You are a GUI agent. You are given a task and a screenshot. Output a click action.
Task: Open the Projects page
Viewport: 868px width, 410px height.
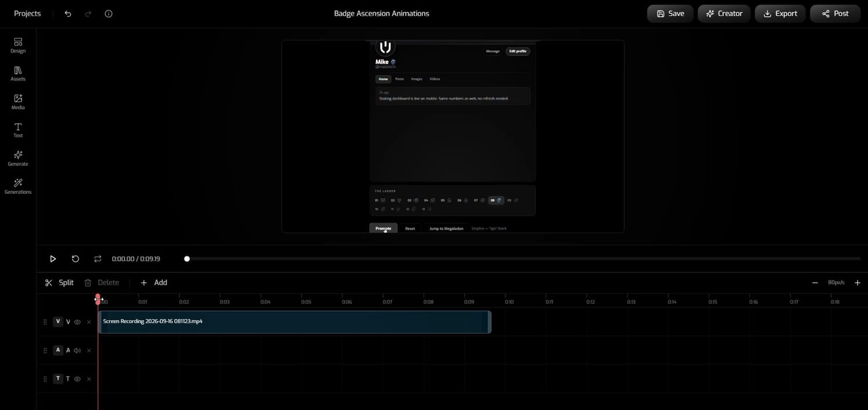tap(27, 13)
